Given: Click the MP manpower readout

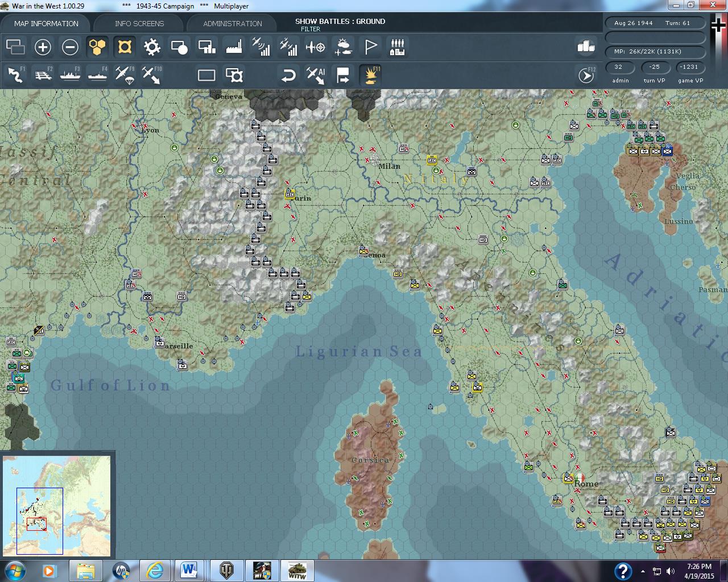Looking at the screenshot, I should (x=656, y=52).
